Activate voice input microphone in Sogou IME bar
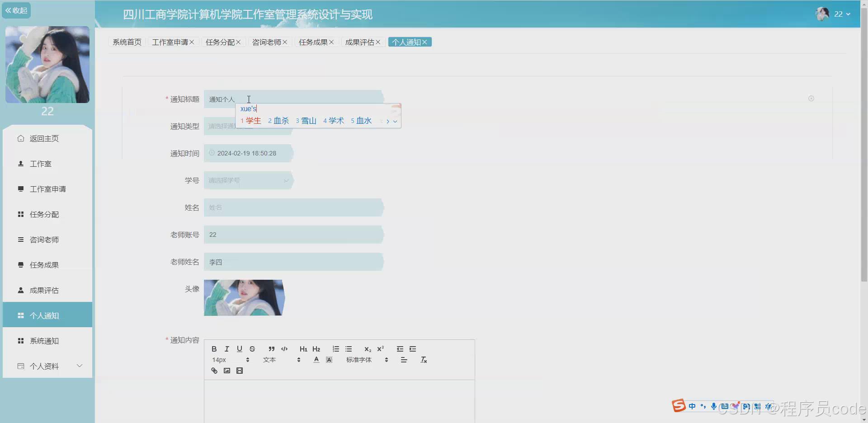Image resolution: width=868 pixels, height=423 pixels. click(713, 406)
